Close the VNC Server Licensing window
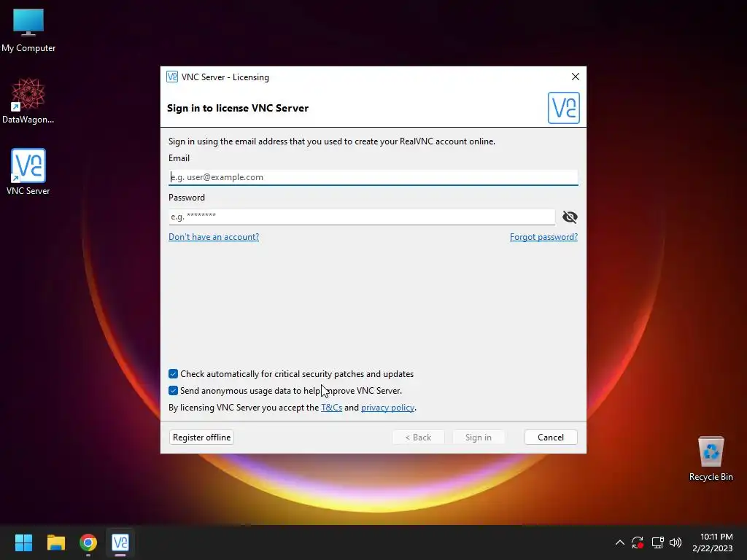The height and width of the screenshot is (560, 747). pos(576,77)
